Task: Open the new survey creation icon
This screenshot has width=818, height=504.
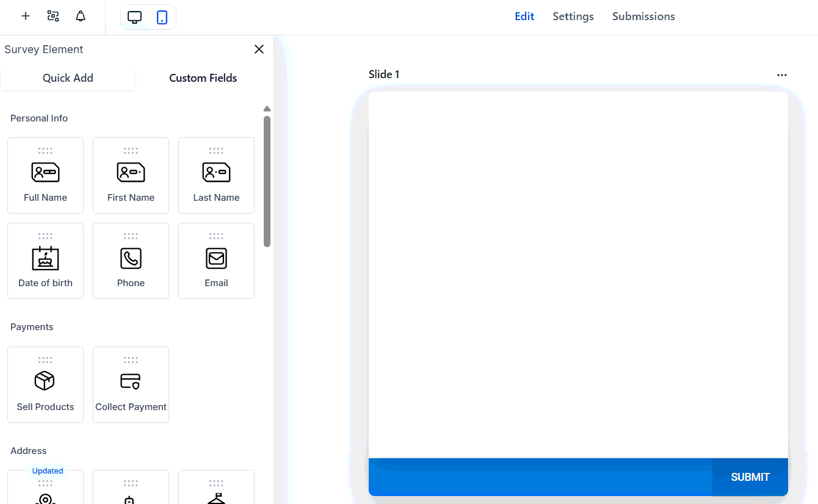Action: (25, 16)
